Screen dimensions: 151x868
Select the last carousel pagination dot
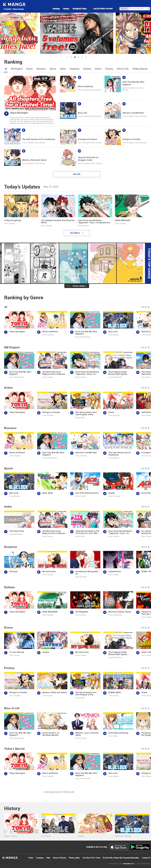coord(86,57)
